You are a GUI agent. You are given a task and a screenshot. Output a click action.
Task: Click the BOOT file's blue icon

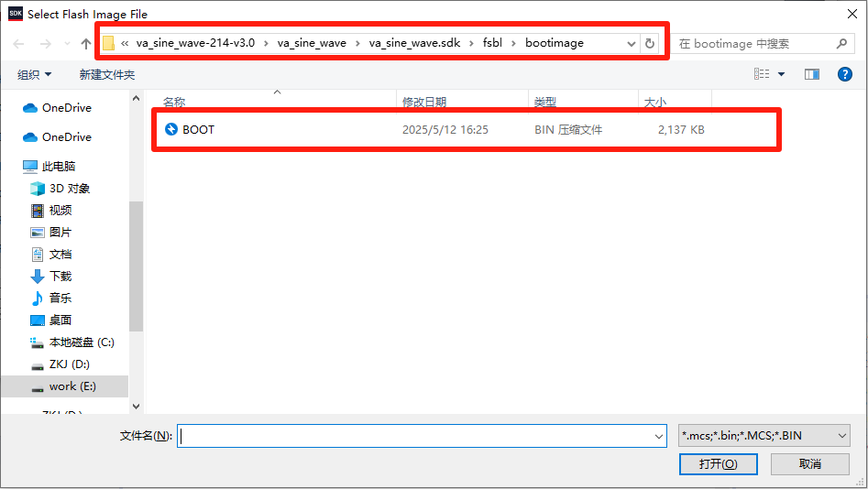tap(171, 129)
